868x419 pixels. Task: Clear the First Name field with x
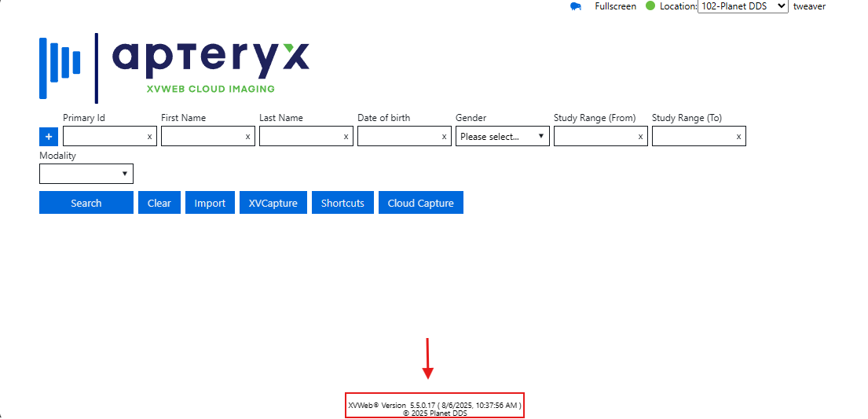click(x=247, y=137)
